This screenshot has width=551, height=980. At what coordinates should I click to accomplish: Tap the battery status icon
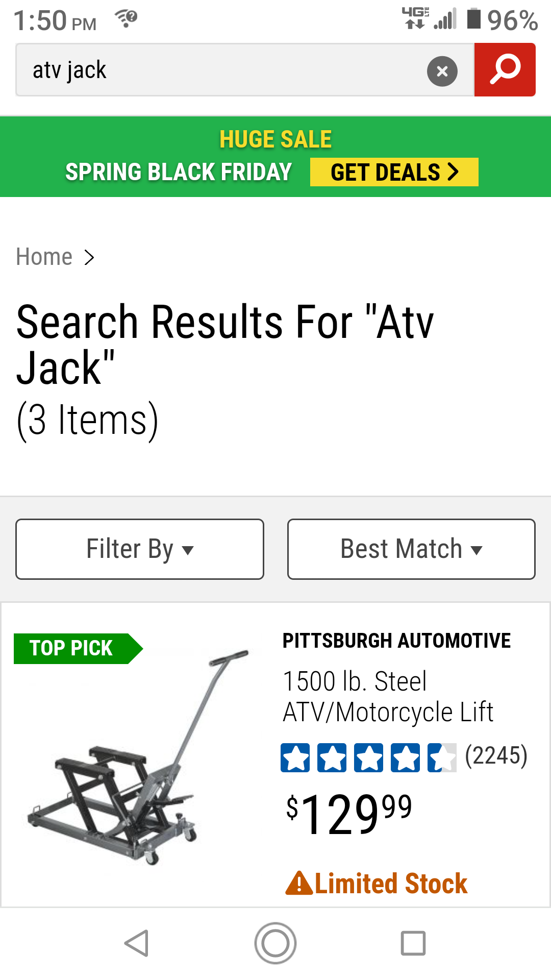tap(474, 19)
